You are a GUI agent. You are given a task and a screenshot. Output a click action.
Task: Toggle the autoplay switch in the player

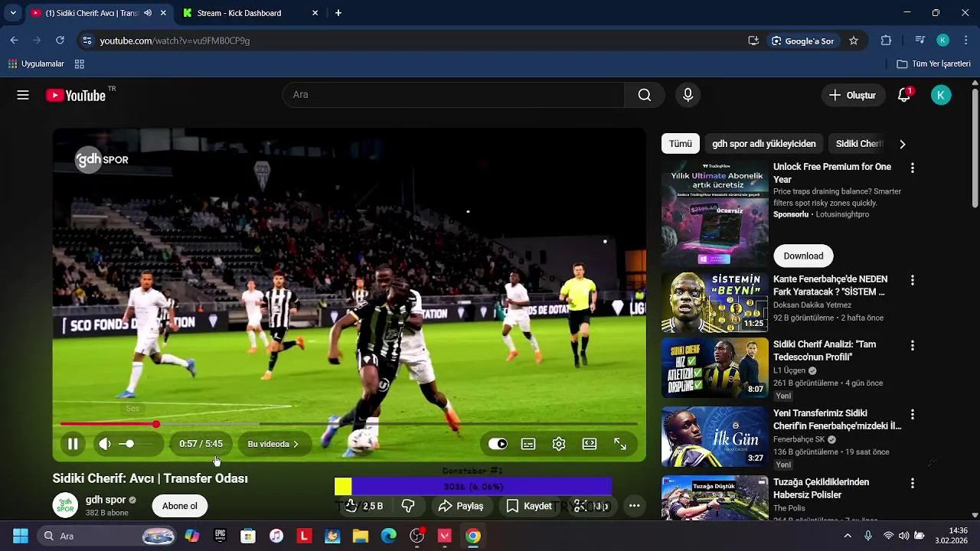(498, 444)
